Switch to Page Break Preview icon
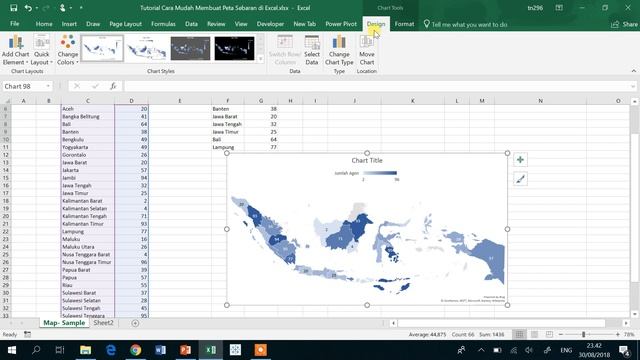Screen dimensions: 640x360 pyautogui.click(x=549, y=334)
